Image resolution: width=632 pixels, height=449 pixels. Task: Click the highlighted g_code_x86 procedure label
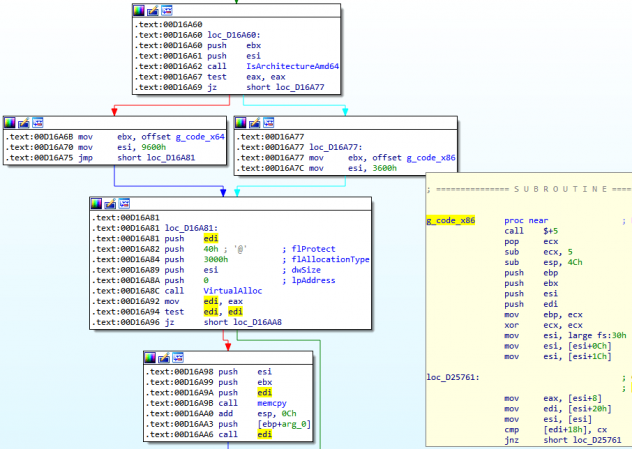[451, 219]
